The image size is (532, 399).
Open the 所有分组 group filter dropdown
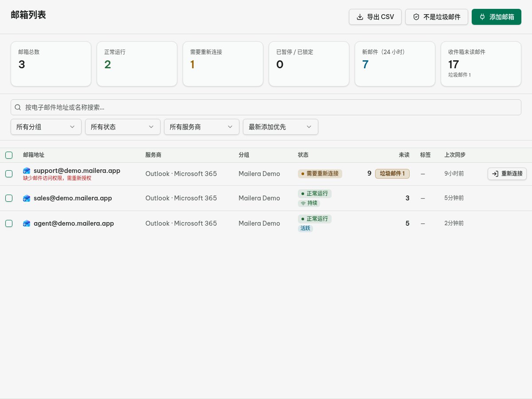[46, 127]
